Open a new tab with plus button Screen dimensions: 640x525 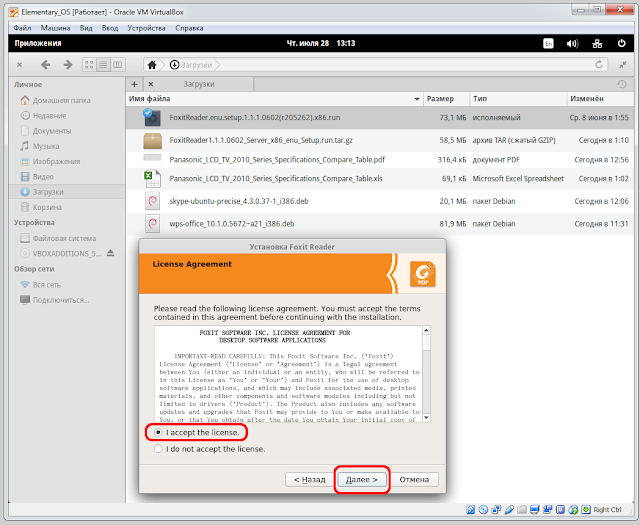point(134,84)
